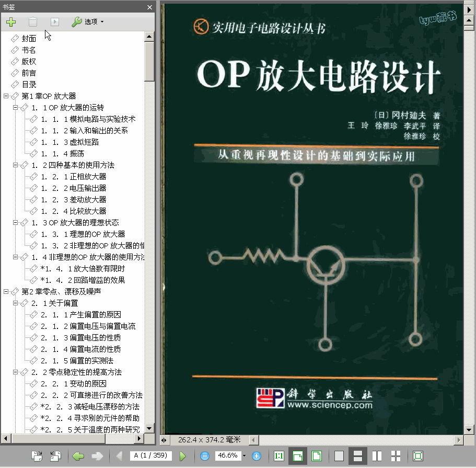Collapse section 2.2 零点稳定性的提高方法

16,372
